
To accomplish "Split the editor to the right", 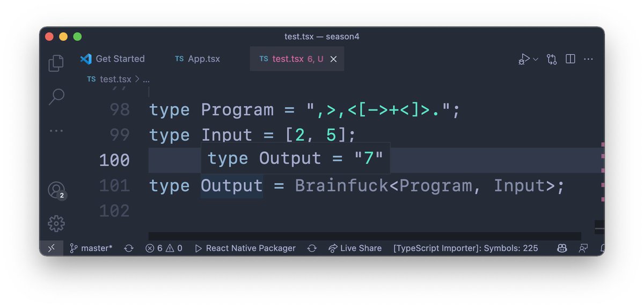I will click(570, 59).
